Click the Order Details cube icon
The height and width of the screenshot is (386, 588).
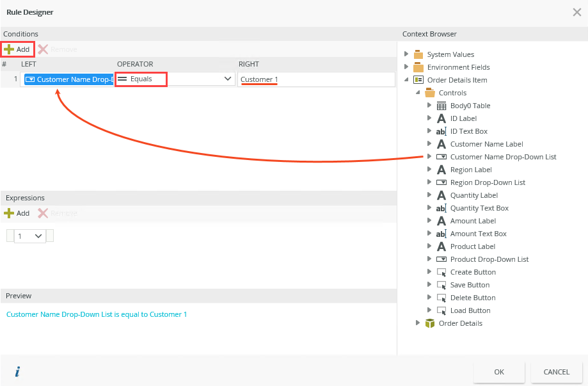[x=430, y=323]
